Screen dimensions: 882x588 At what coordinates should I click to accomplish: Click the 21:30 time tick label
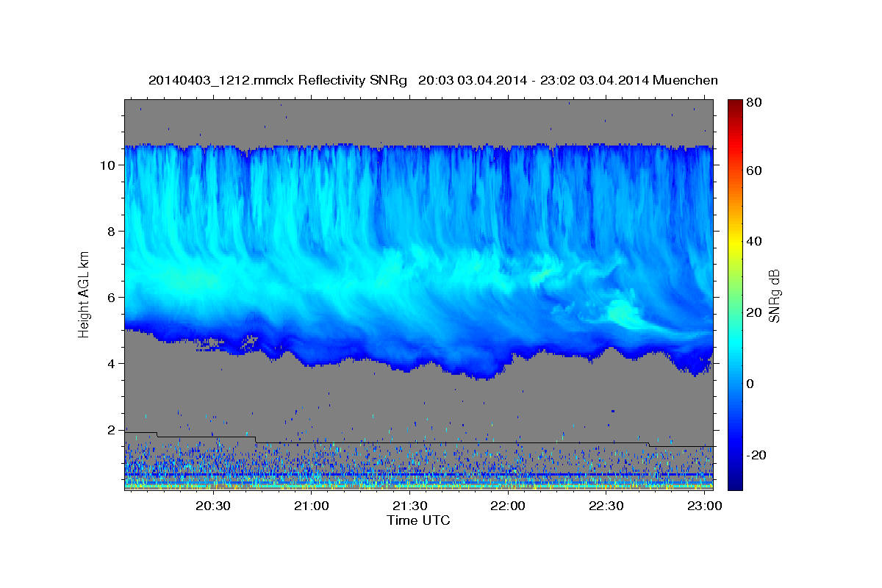[409, 506]
